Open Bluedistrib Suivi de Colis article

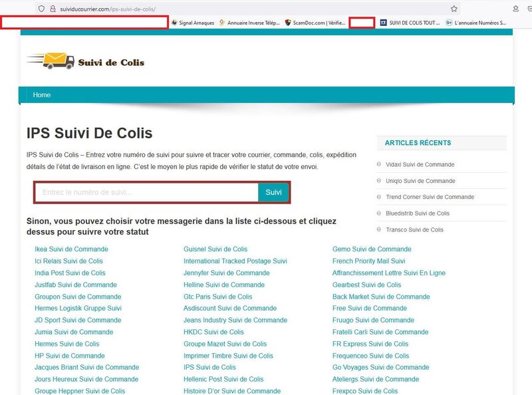(x=418, y=213)
